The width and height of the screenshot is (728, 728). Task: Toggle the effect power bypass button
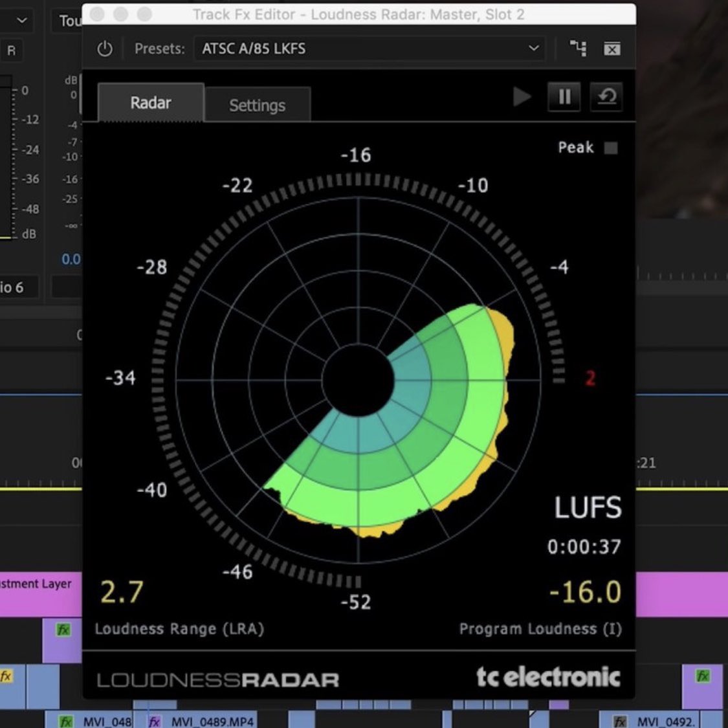(x=105, y=49)
